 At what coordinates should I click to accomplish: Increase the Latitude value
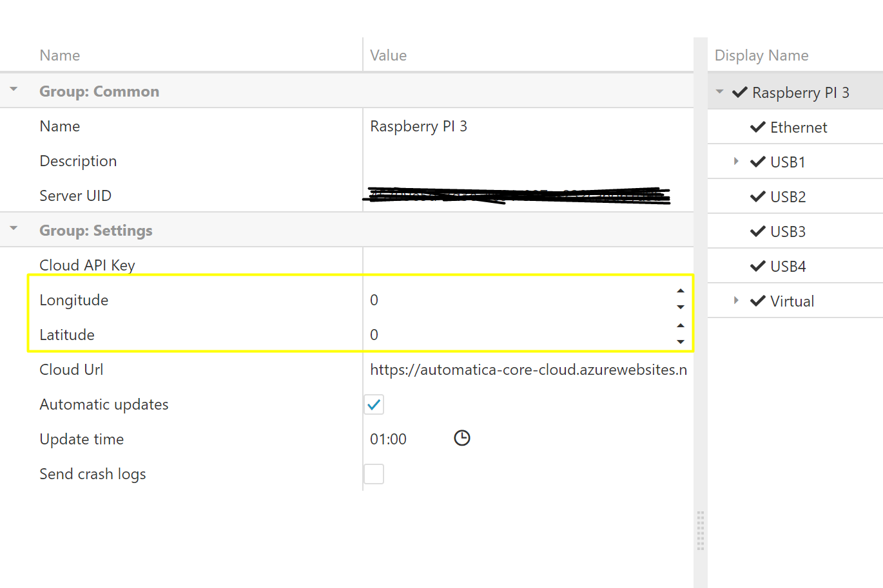681,326
